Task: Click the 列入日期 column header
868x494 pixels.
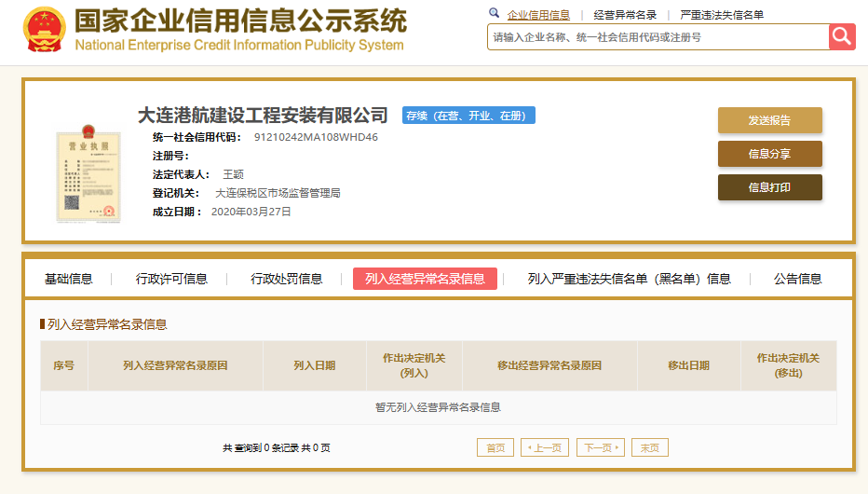Action: pyautogui.click(x=315, y=365)
